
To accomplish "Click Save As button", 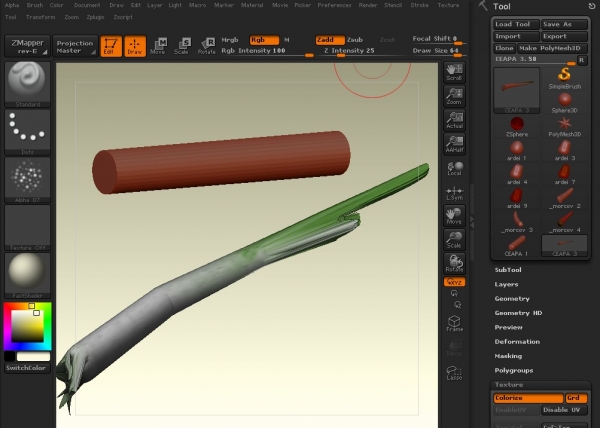I will point(564,24).
